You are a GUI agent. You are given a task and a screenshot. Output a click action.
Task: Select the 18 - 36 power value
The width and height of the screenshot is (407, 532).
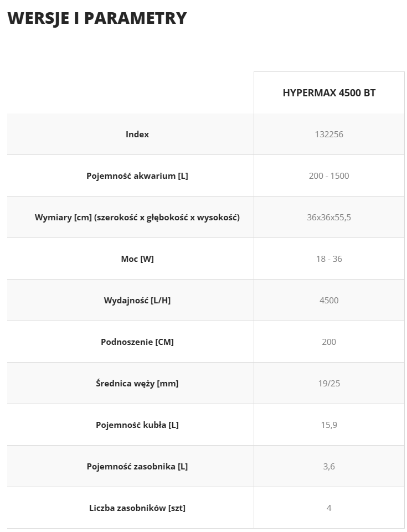pos(329,259)
